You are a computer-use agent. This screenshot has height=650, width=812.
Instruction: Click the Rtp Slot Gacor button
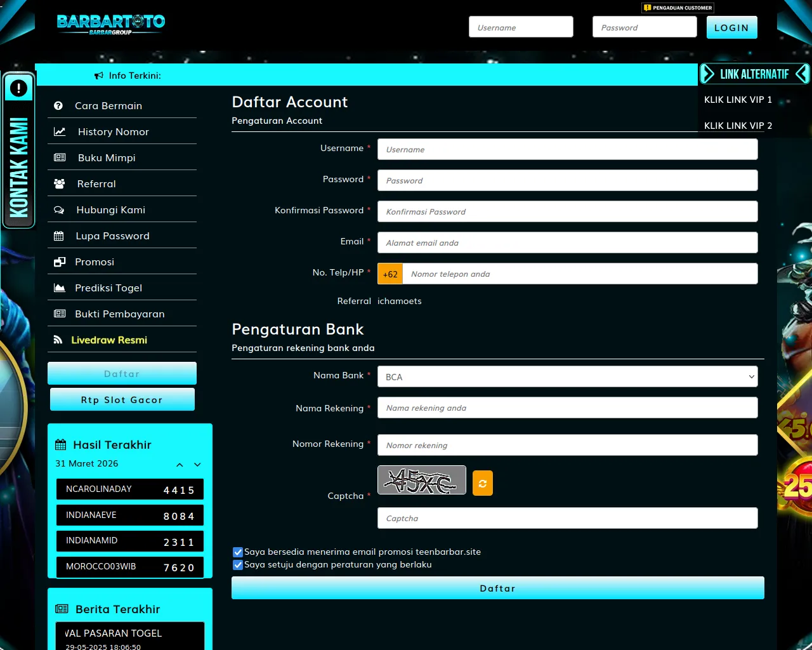tap(122, 400)
